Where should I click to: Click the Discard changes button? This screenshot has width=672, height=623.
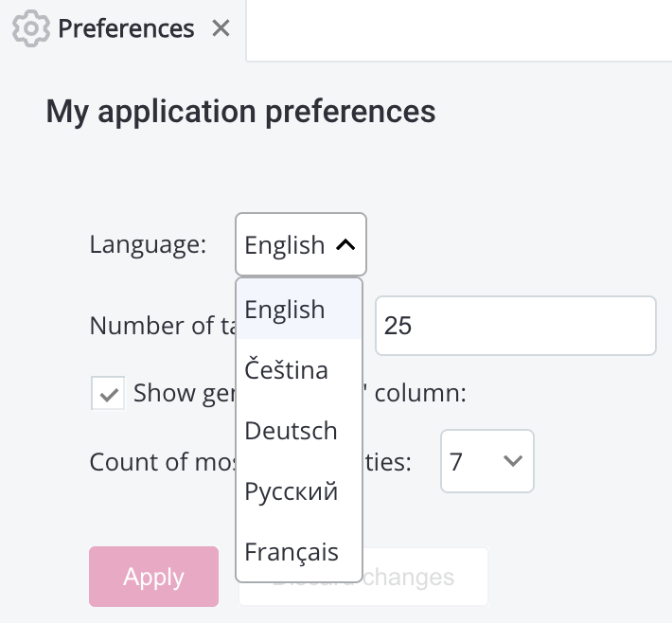[426, 577]
